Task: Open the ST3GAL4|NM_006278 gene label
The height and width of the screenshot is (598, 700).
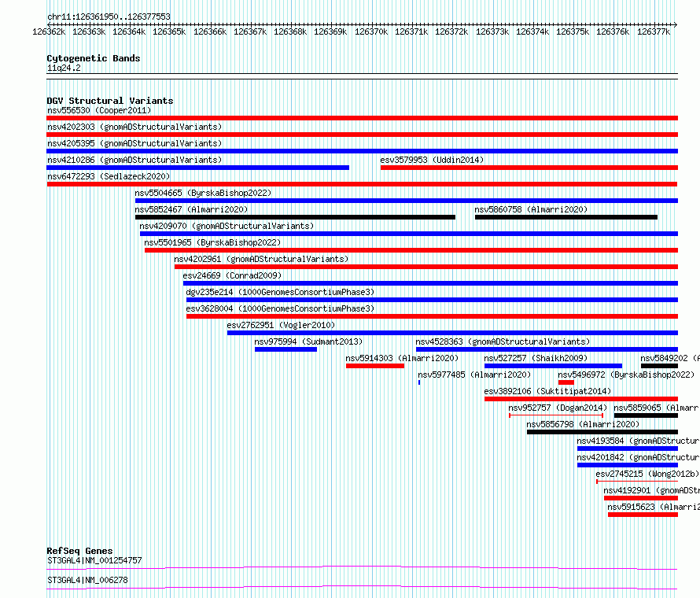Action: [x=87, y=580]
